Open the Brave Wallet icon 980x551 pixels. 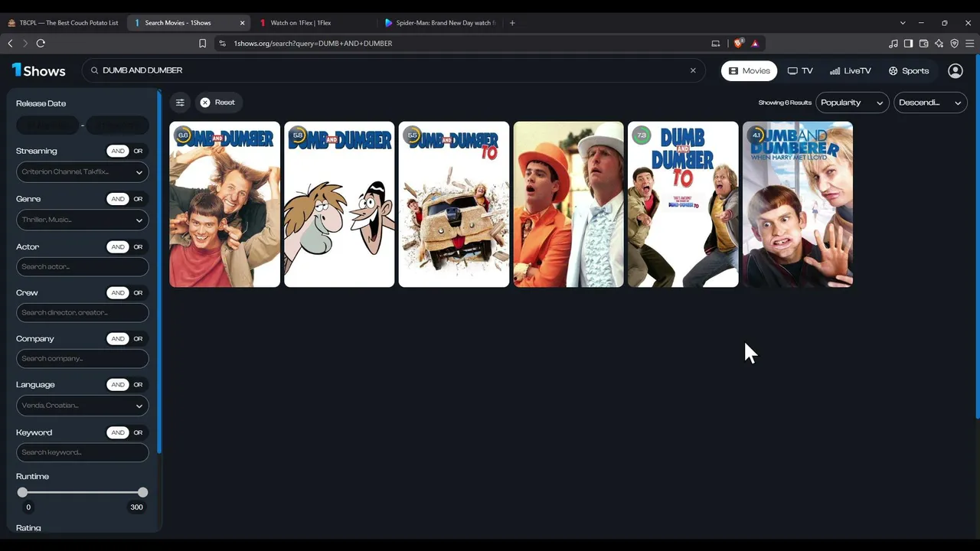tap(924, 44)
